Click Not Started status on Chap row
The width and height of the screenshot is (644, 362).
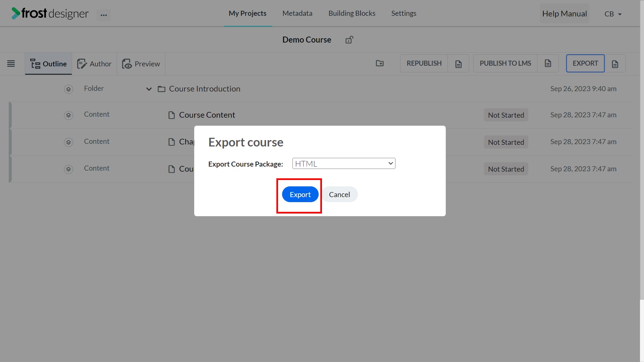coord(506,142)
